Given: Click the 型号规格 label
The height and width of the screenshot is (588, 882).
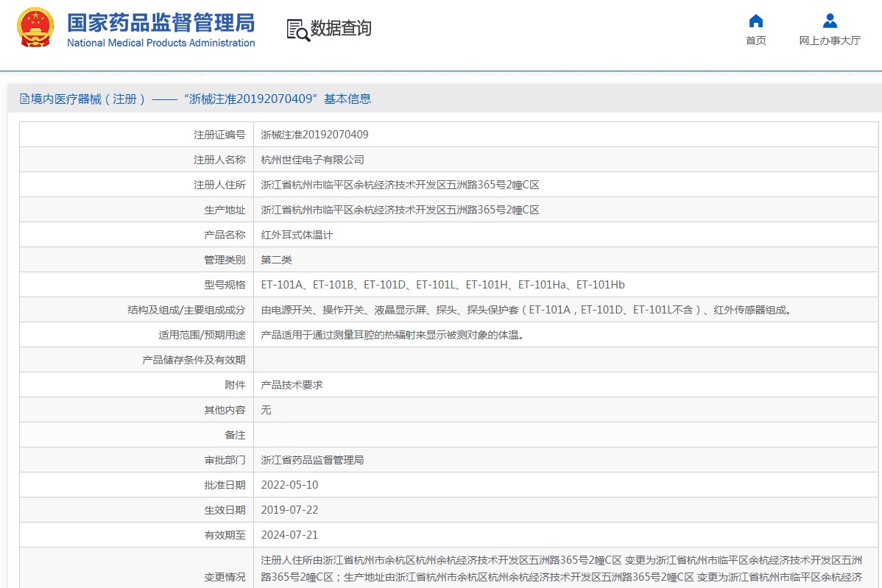Looking at the screenshot, I should click(x=225, y=285).
